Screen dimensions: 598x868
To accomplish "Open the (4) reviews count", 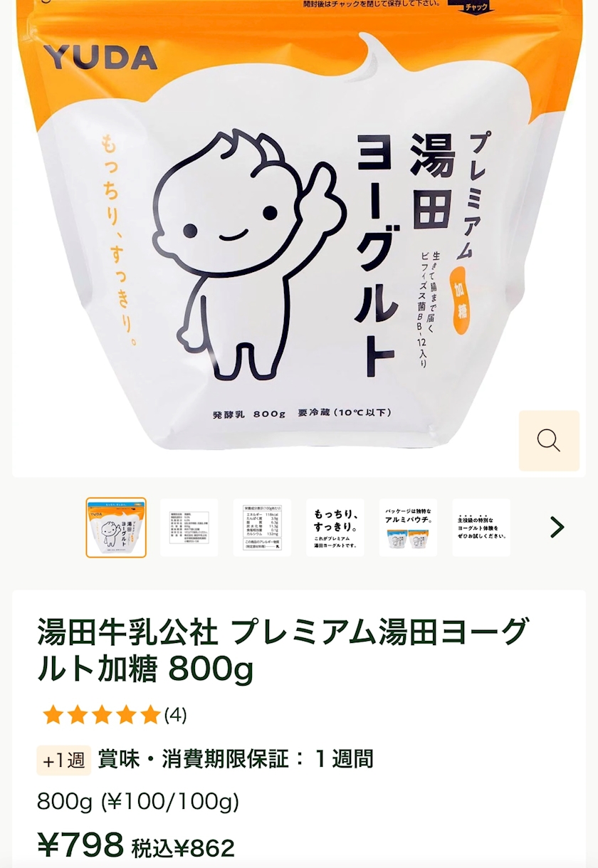I will tap(176, 715).
